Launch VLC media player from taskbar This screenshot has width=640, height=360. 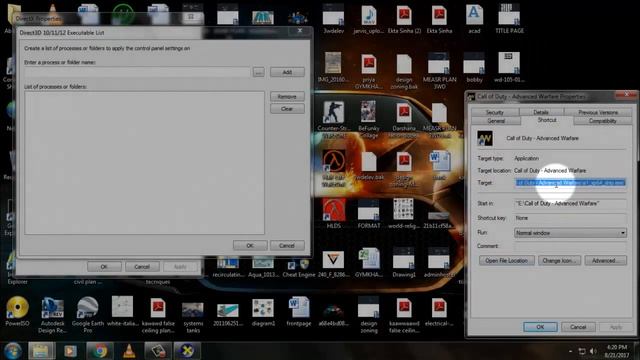[x=129, y=351]
